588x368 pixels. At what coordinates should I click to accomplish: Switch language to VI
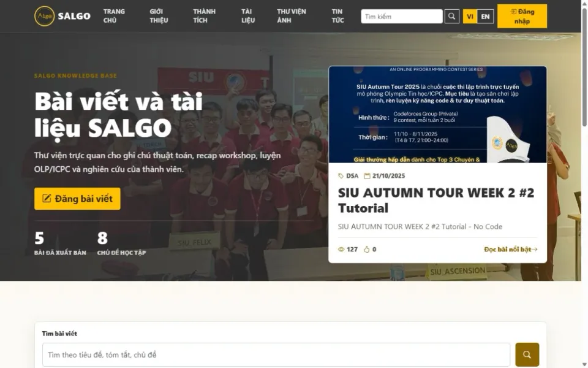(470, 17)
